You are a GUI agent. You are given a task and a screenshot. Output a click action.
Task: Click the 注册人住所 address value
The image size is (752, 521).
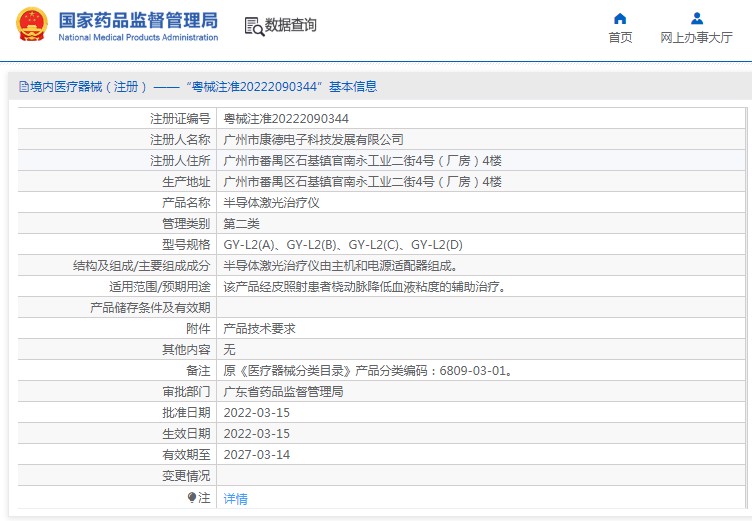[x=363, y=161]
